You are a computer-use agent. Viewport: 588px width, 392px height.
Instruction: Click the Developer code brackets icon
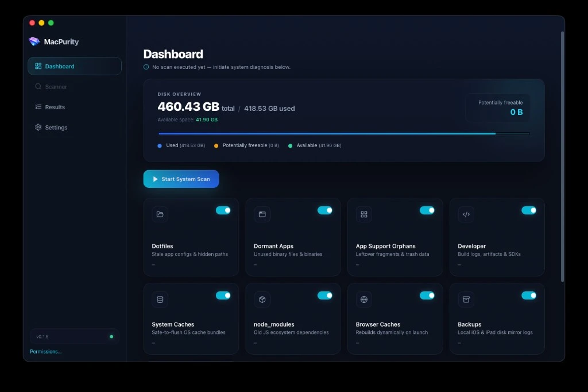[466, 214]
